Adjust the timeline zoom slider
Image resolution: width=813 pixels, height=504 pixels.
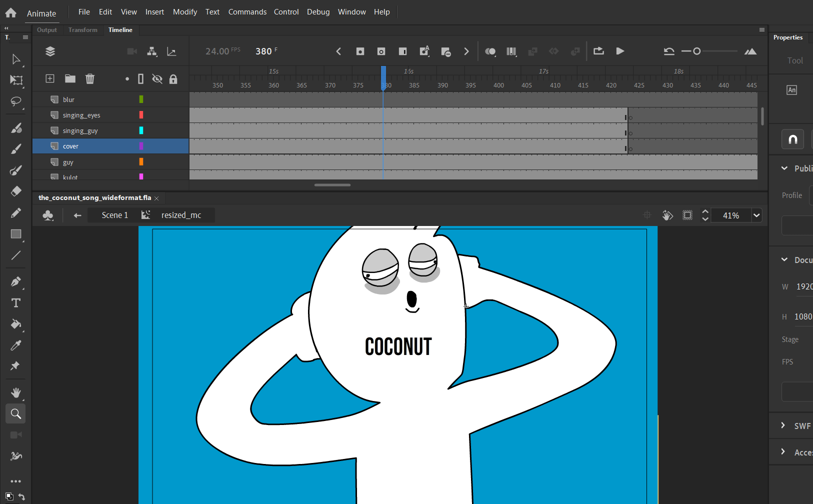coord(697,51)
